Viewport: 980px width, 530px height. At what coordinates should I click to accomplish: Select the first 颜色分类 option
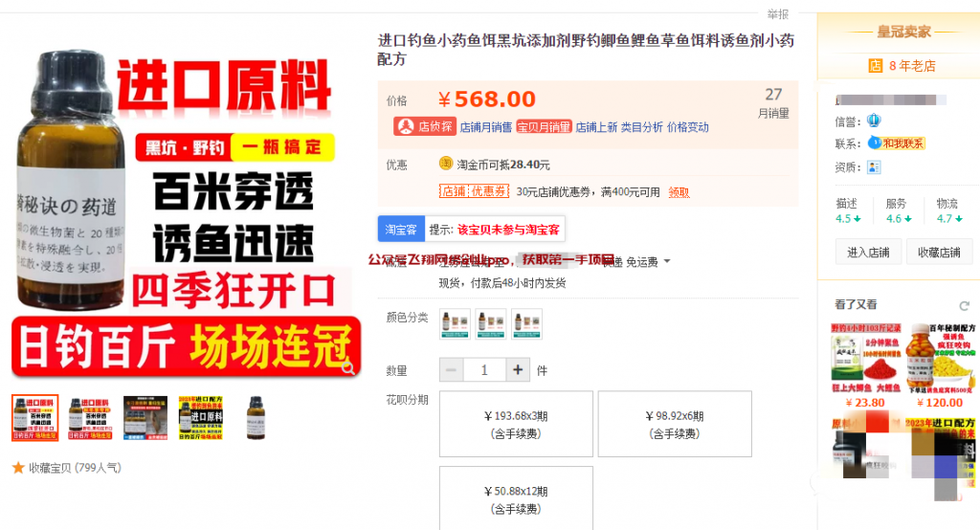tap(455, 323)
